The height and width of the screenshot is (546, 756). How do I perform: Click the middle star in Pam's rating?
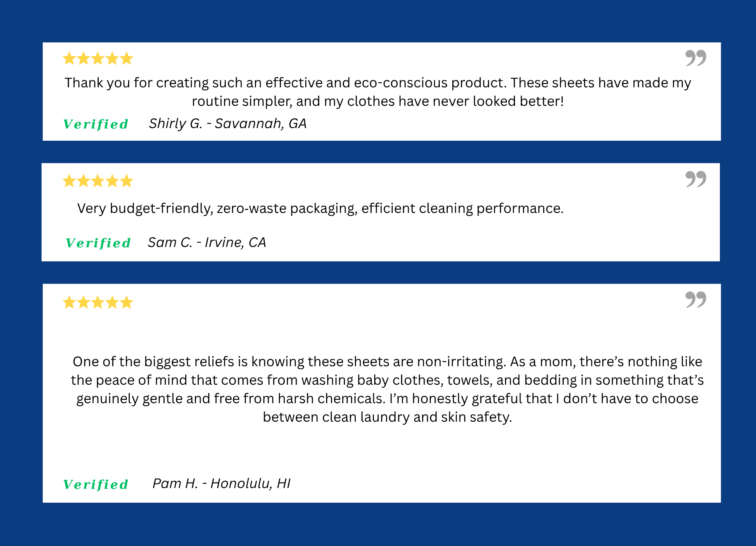[98, 302]
